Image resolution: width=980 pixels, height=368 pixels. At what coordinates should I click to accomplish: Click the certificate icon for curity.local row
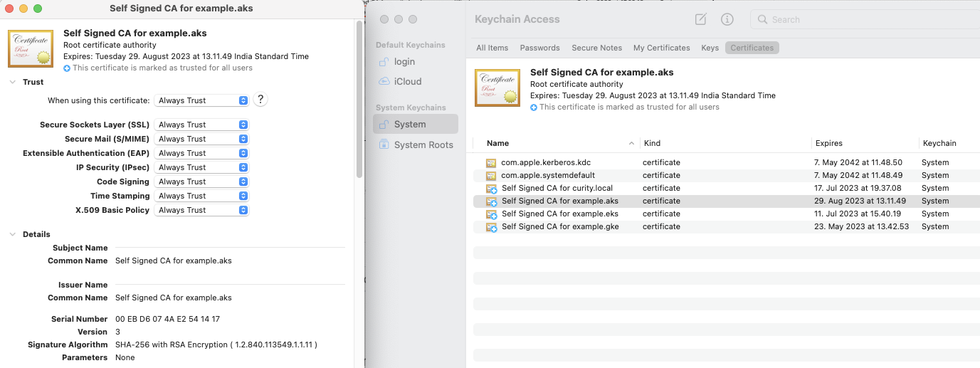coord(491,189)
